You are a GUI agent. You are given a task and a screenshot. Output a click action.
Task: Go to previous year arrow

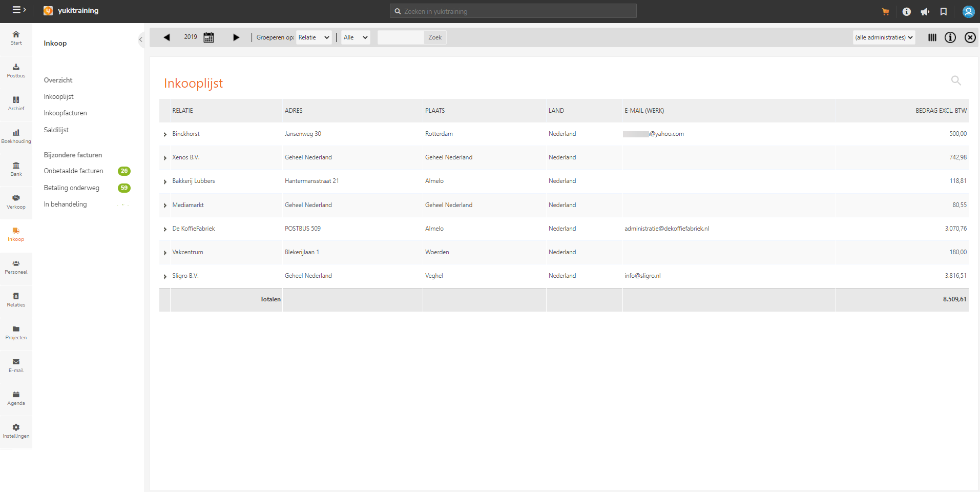(x=166, y=37)
